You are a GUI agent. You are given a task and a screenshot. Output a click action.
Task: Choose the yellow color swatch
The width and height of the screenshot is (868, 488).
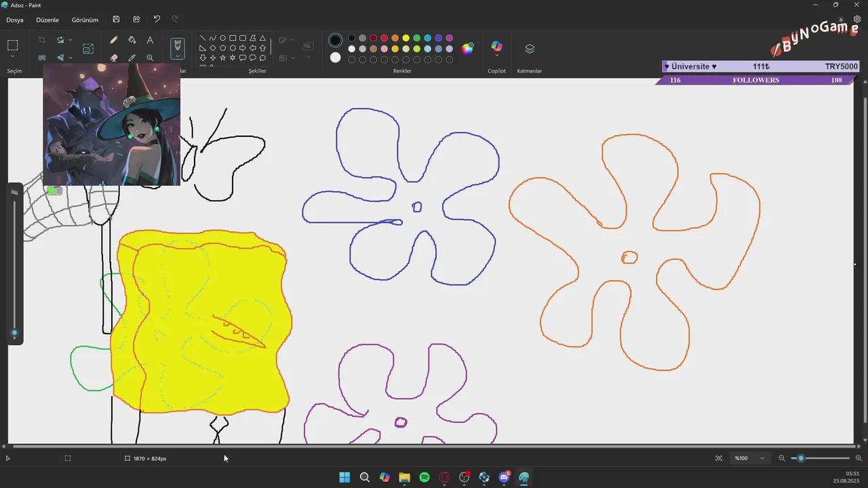point(406,38)
